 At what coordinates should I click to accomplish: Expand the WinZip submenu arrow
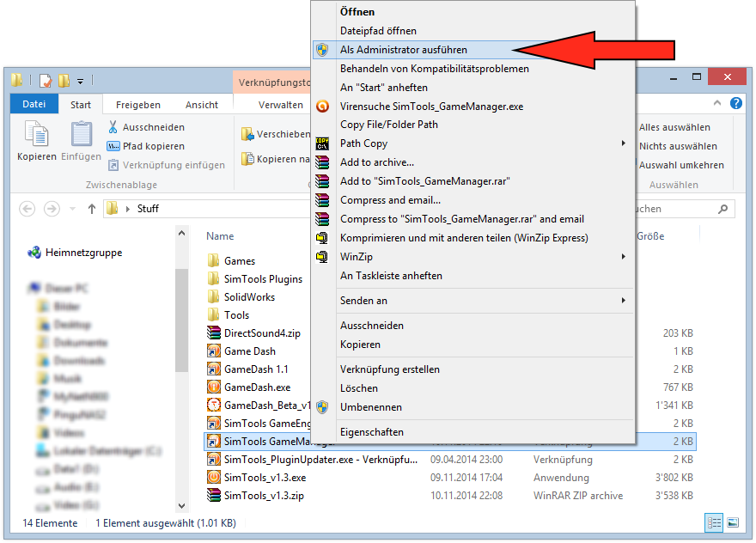point(624,257)
